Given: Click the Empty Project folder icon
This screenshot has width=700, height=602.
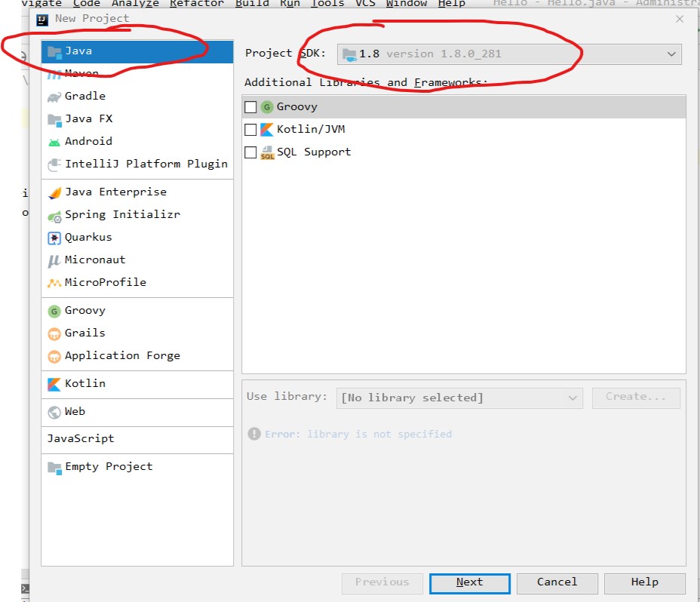Looking at the screenshot, I should [x=54, y=468].
